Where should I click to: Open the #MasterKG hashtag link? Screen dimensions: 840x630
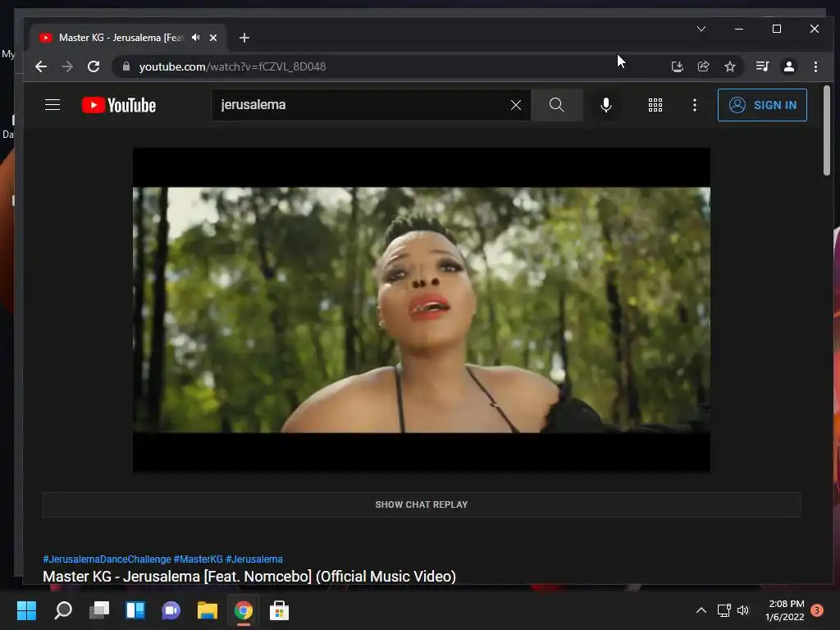(x=199, y=559)
